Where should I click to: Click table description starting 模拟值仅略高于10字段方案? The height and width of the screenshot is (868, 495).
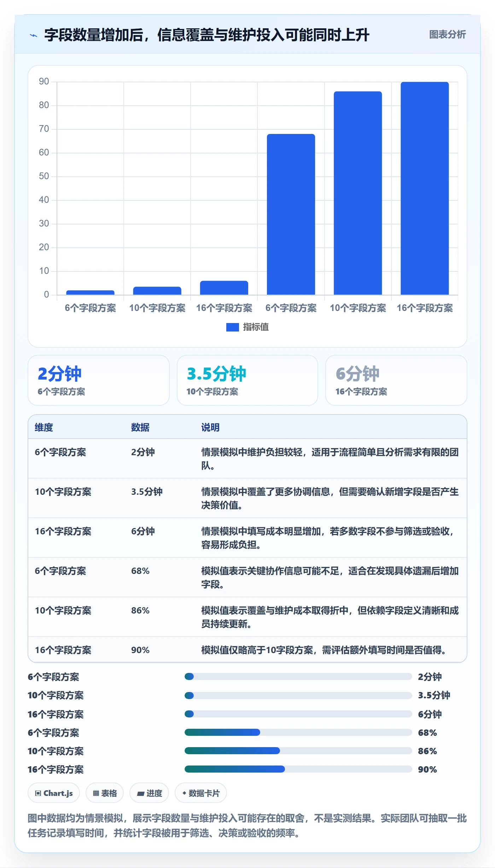324,650
